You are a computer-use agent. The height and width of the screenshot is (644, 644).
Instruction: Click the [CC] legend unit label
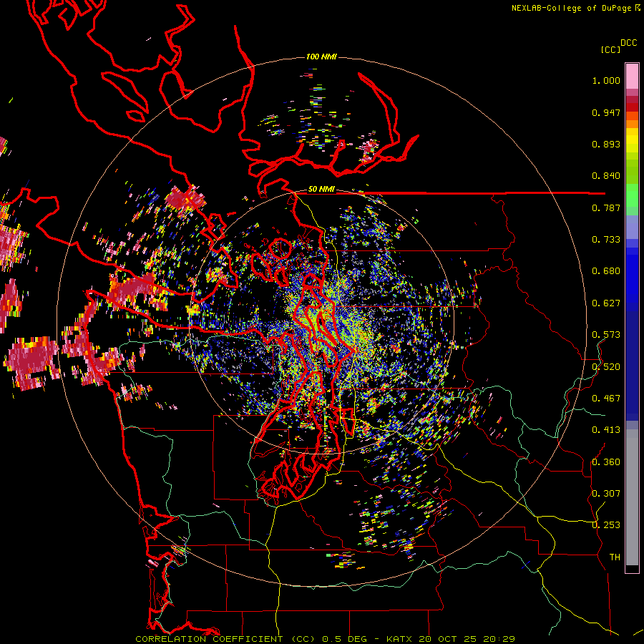611,49
